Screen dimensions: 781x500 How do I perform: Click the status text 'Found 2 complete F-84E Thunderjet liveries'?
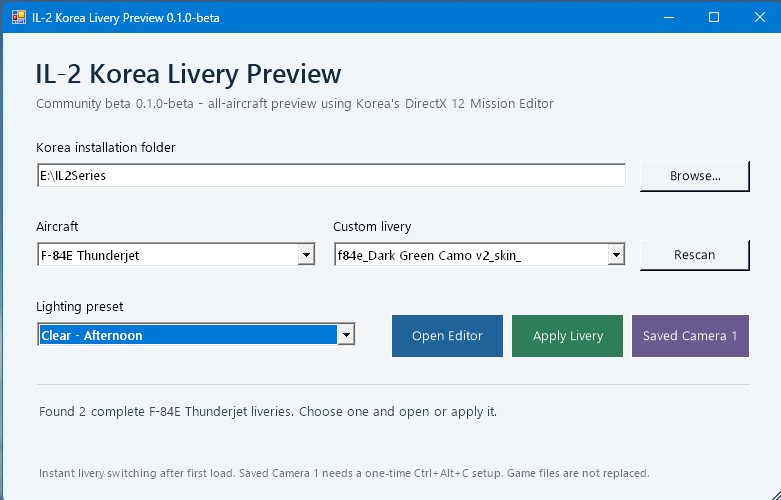point(268,412)
